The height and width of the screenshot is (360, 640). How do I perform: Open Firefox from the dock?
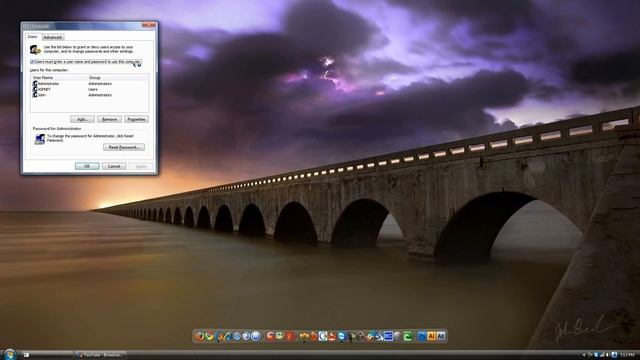200,336
